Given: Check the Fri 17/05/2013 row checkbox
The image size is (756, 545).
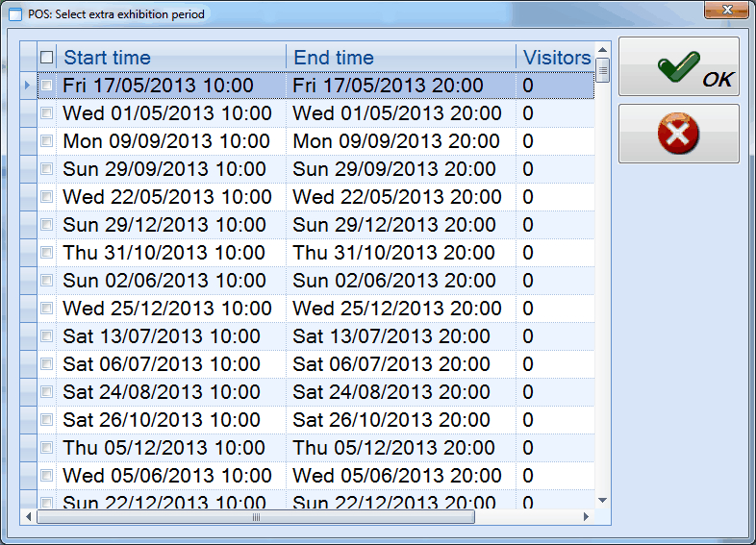Looking at the screenshot, I should [x=47, y=86].
